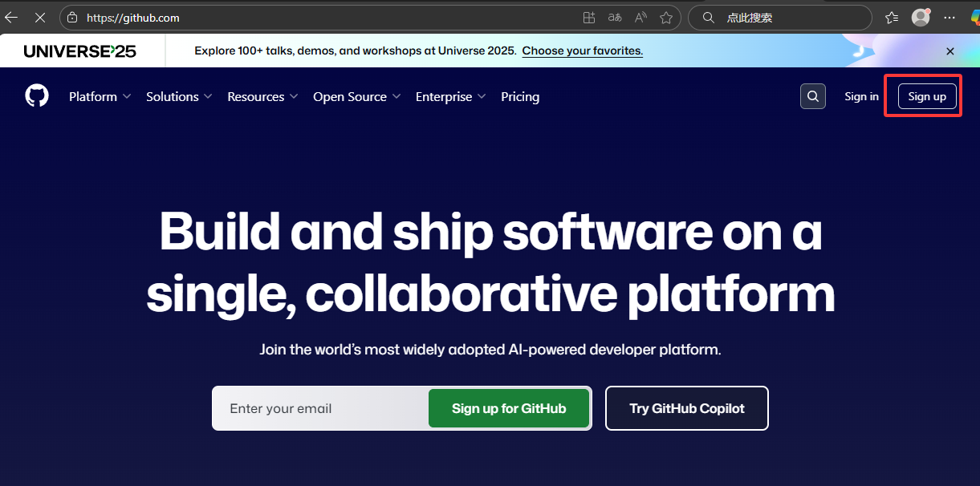Open the browser apps grid icon
This screenshot has width=980, height=486.
coord(589,17)
